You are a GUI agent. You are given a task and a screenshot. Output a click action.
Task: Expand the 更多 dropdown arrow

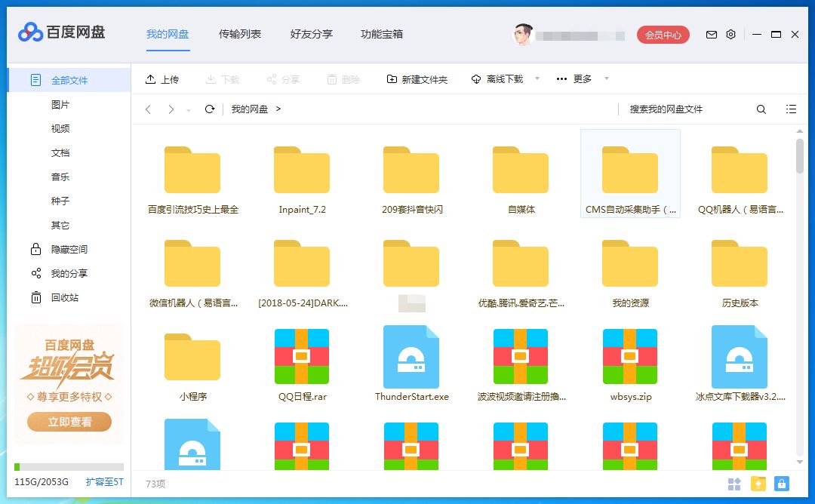(606, 78)
